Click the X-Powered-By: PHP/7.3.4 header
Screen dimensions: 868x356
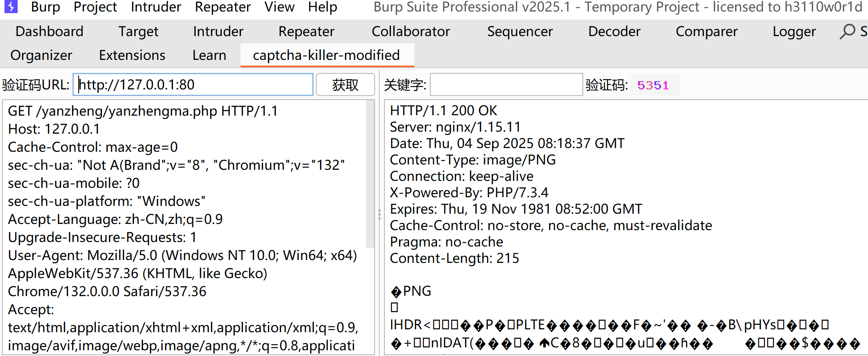[x=469, y=193]
